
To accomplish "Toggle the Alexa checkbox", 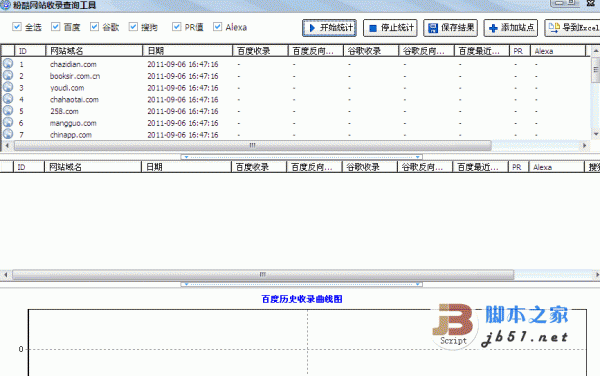I will pyautogui.click(x=217, y=27).
